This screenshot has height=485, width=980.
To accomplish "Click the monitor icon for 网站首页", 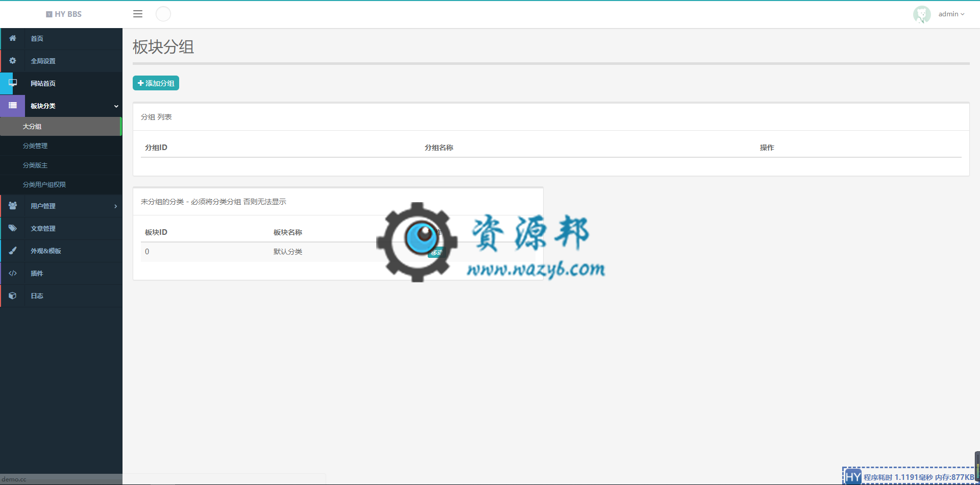I will (x=13, y=83).
